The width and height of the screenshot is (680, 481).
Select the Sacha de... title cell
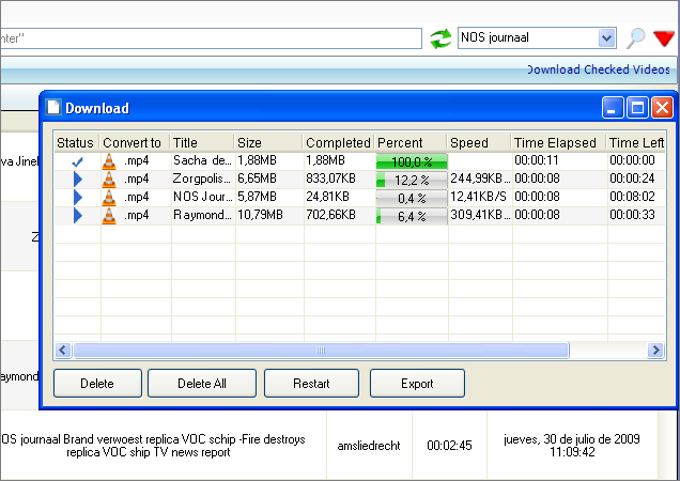[x=203, y=160]
